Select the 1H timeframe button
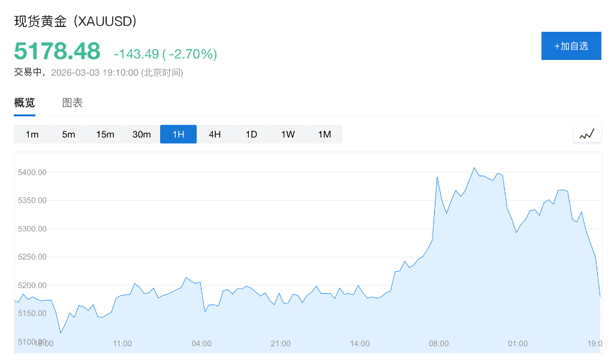This screenshot has height=364, width=614. [178, 134]
